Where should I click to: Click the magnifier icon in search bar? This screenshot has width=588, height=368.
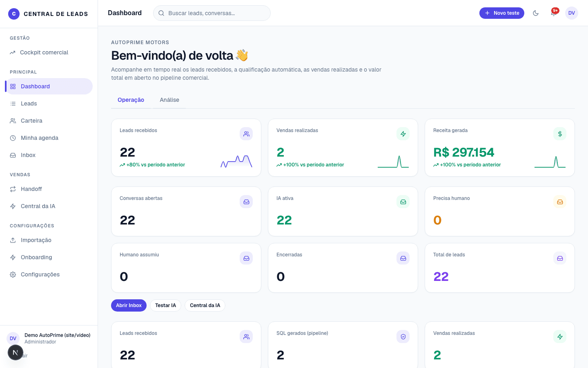(x=161, y=13)
